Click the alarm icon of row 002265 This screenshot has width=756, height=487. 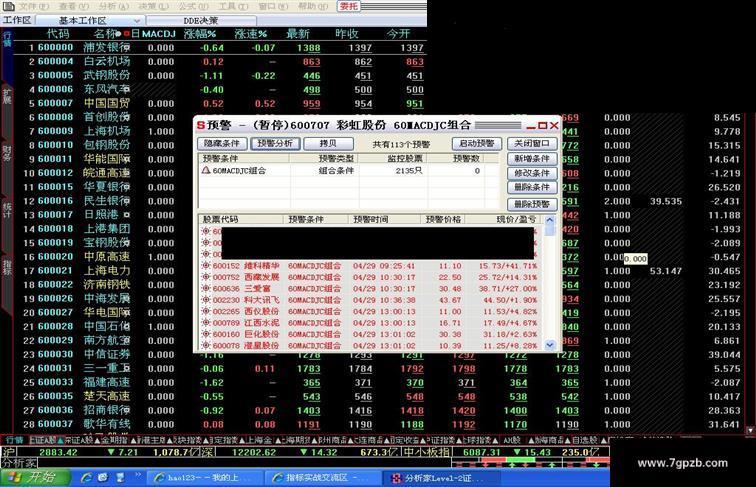(x=206, y=311)
